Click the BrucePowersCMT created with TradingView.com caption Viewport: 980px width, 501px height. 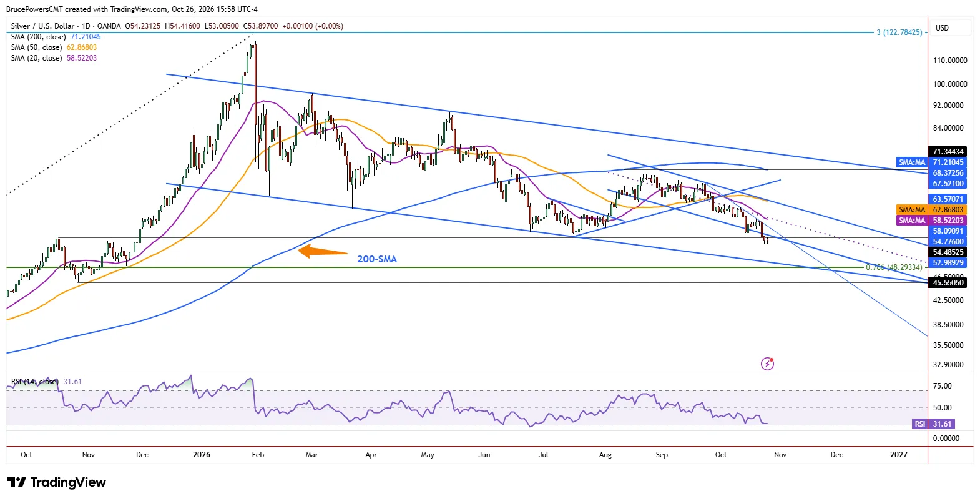click(132, 9)
